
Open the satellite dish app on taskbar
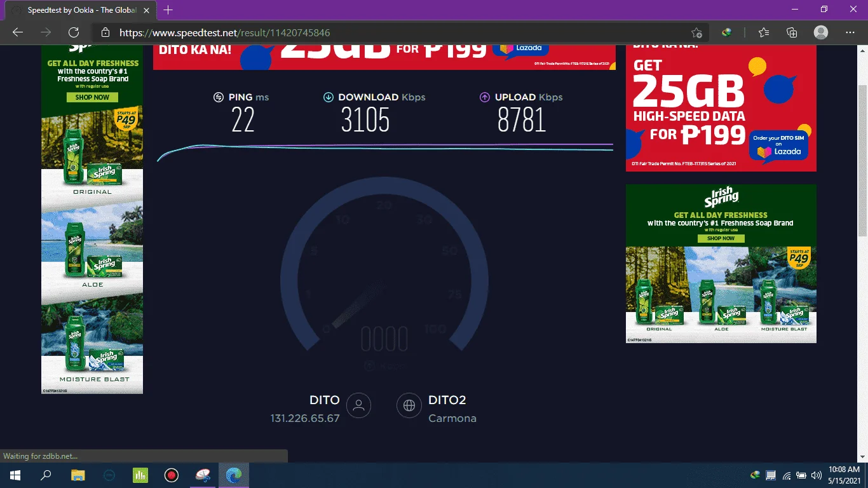[x=202, y=475]
